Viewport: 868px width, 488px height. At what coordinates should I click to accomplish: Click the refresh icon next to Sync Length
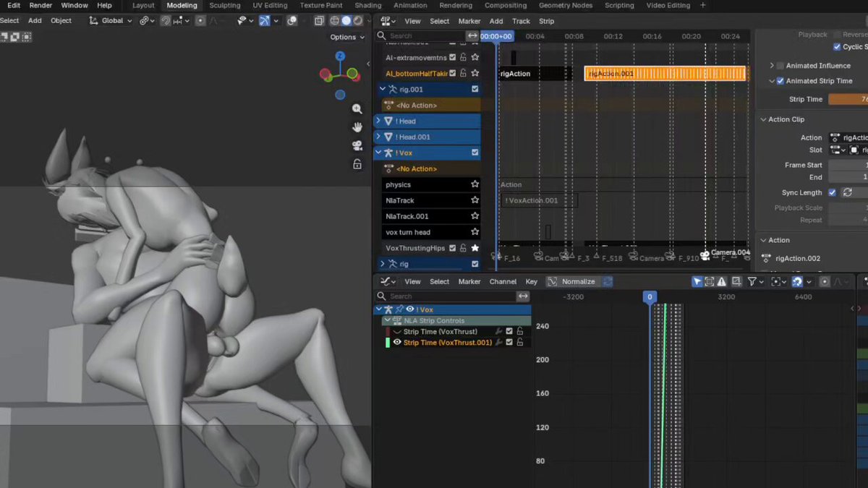(x=847, y=192)
